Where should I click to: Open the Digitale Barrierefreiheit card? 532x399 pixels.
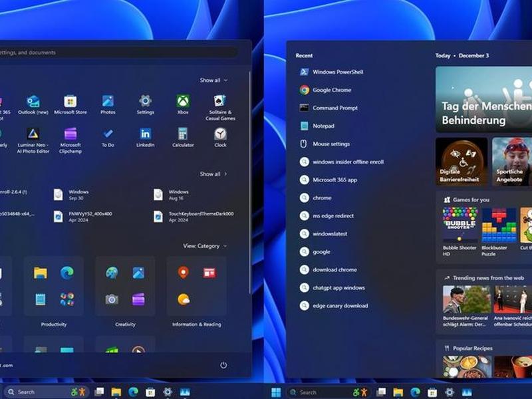pos(462,162)
